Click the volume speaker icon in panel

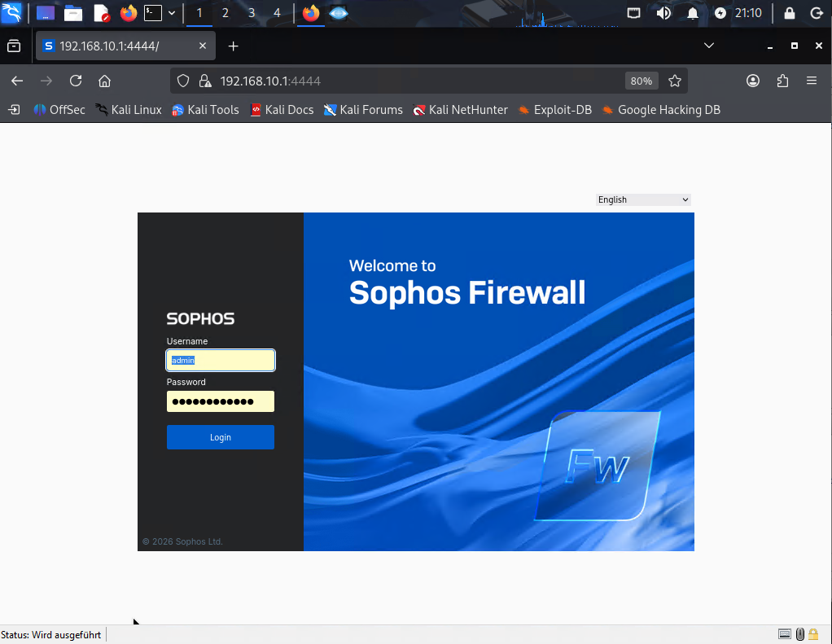pyautogui.click(x=663, y=13)
